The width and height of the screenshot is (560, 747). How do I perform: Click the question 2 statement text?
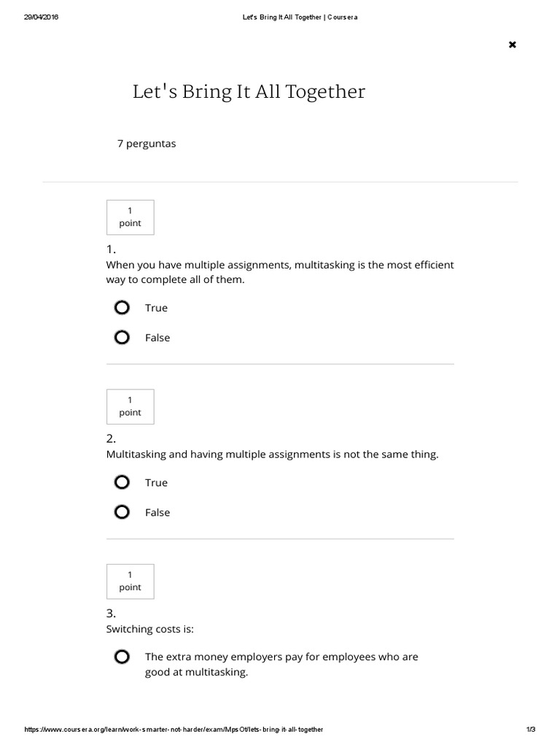coord(272,454)
